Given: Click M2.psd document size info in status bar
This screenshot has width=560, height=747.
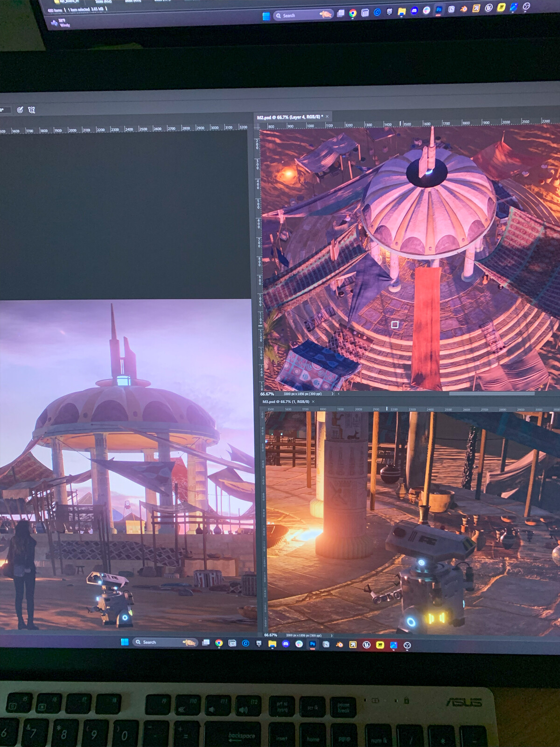Looking at the screenshot, I should click(x=302, y=394).
